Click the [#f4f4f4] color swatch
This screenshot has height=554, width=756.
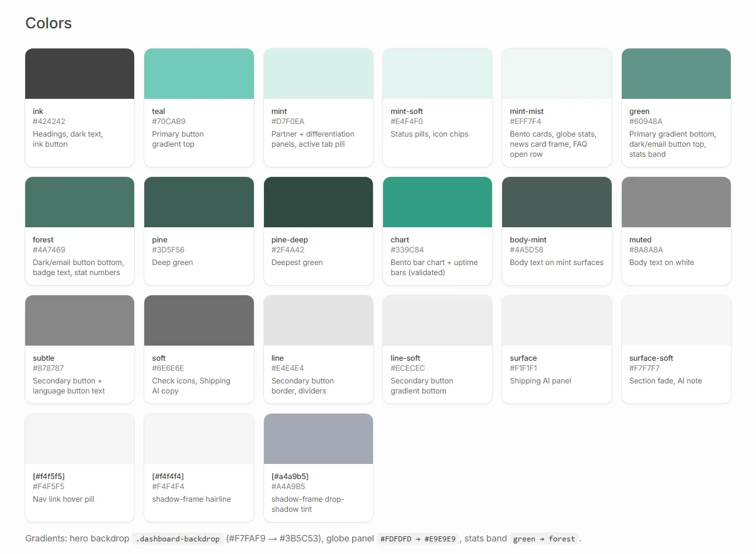click(x=199, y=439)
